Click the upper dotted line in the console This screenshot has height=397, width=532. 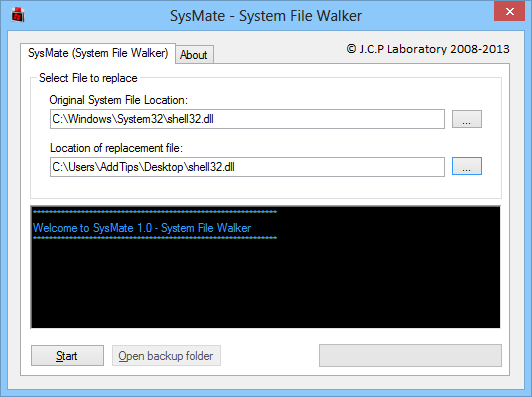coord(155,212)
